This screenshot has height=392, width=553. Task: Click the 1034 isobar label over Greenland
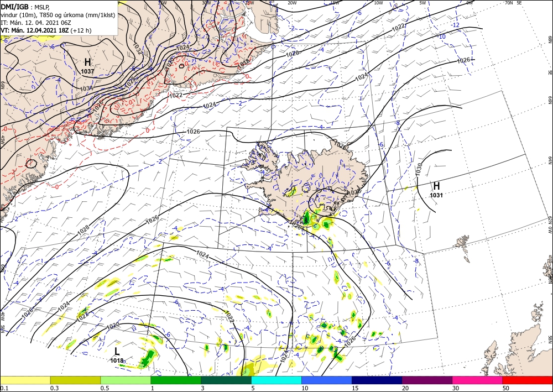[86, 88]
